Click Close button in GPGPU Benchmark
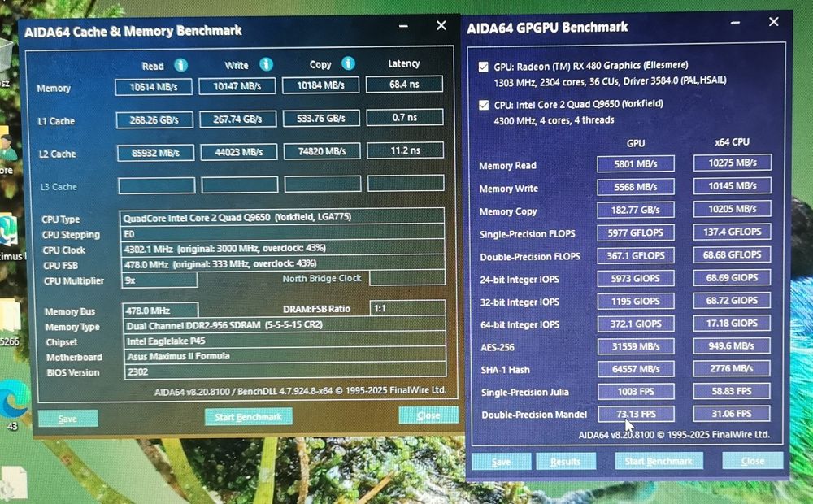Screen dimensions: 813x504 752,460
